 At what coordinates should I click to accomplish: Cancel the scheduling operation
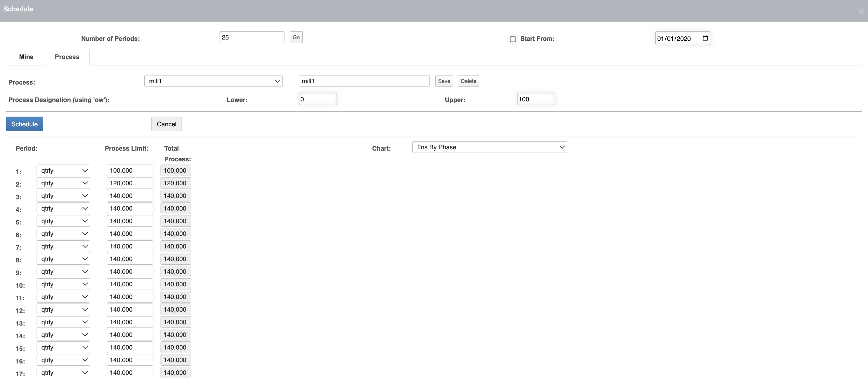166,124
